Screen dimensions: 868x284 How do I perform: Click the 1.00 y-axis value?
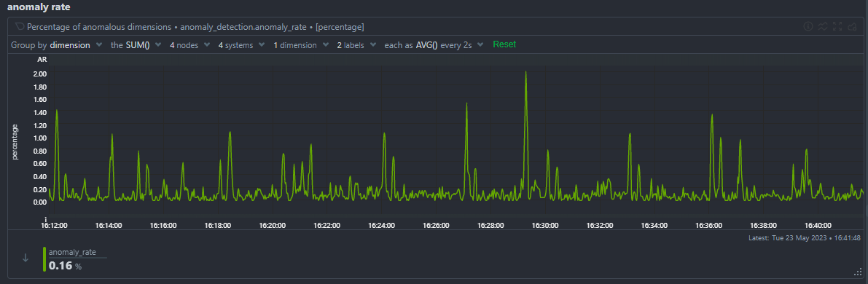40,138
